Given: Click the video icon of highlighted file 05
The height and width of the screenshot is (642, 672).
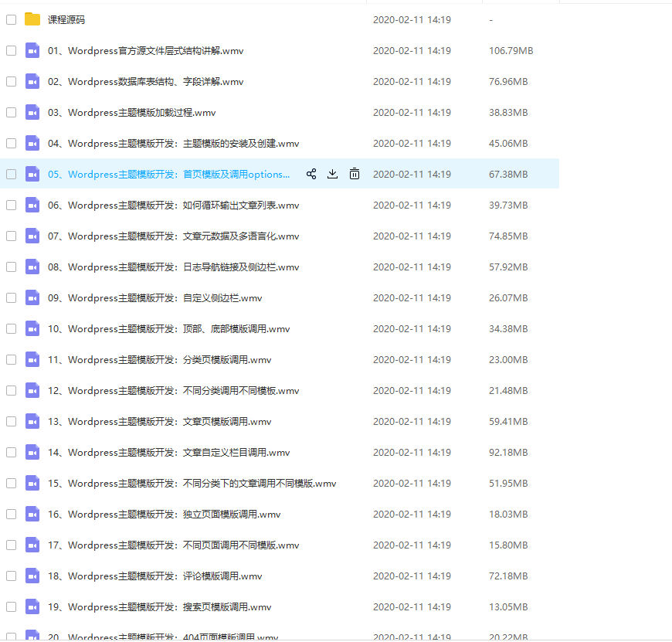Looking at the screenshot, I should click(x=32, y=174).
